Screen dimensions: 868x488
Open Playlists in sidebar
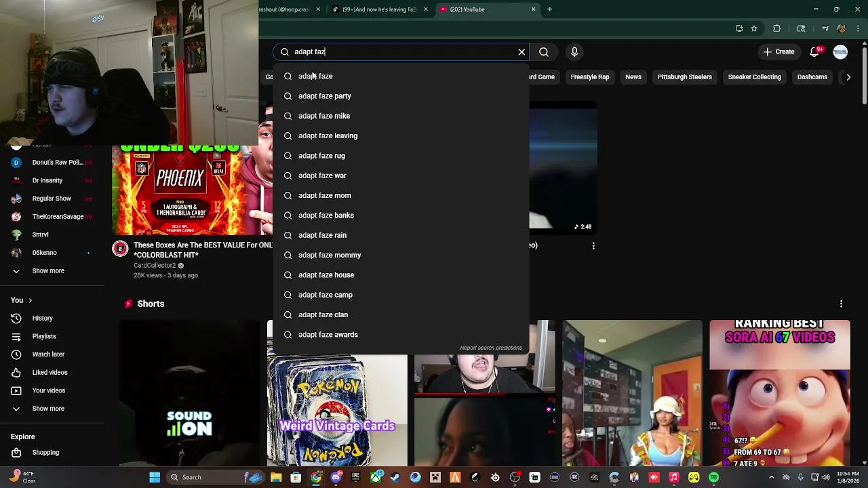(x=52, y=336)
